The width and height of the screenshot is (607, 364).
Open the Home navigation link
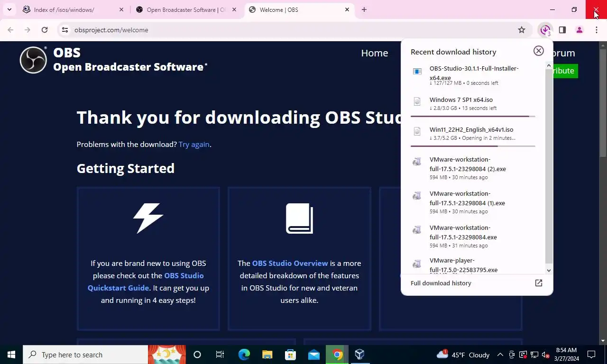pos(375,53)
